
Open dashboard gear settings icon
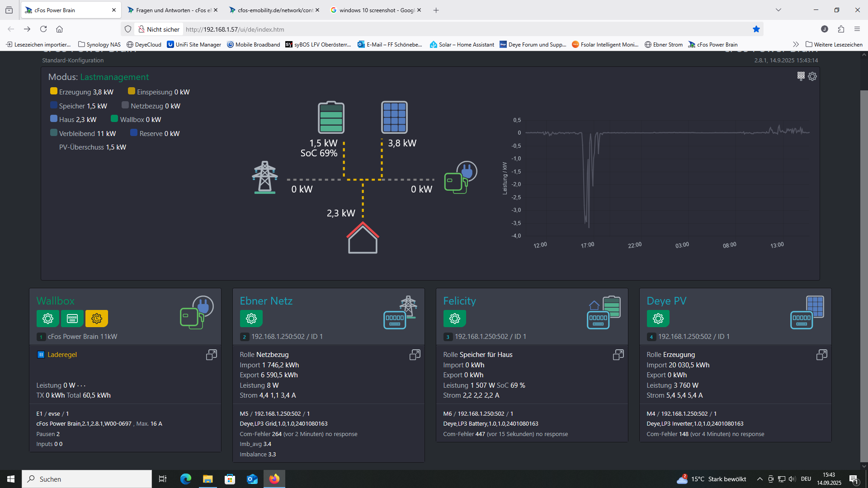[812, 76]
